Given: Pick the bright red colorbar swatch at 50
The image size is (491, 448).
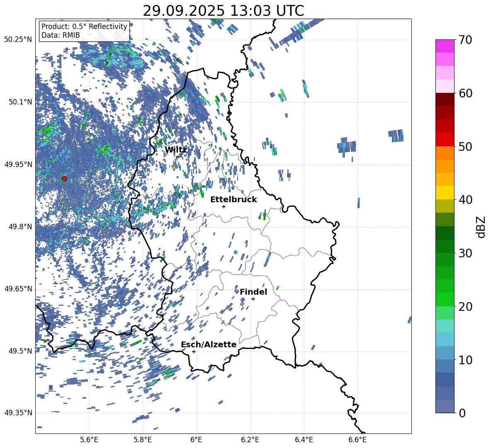Looking at the screenshot, I should pyautogui.click(x=445, y=140).
